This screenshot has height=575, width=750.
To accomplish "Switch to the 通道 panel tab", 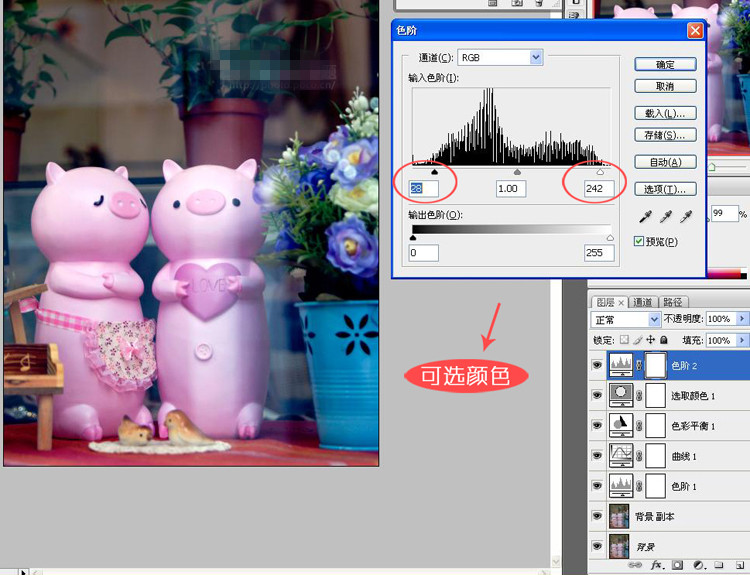I will point(642,302).
